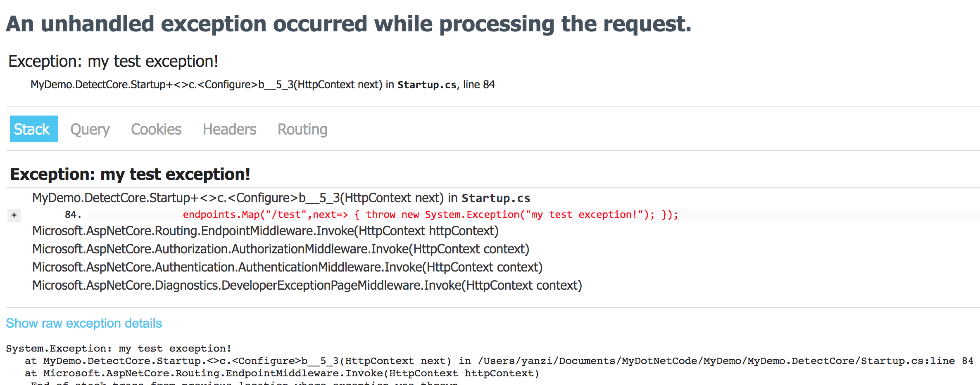Click the main unhandled exception title
The width and height of the screenshot is (980, 385).
coord(348,24)
